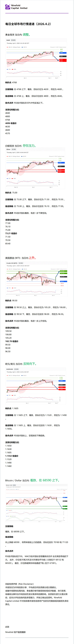Select the EUR/USD 备选策略 line targeting 1.1630

tap(33, 427)
